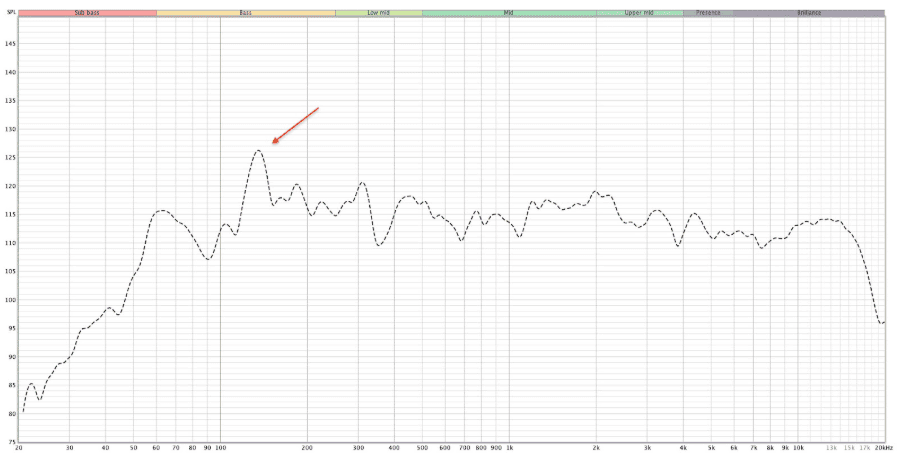Click the 50 Hz frequency axis label
The width and height of the screenshot is (900, 463).
[x=134, y=448]
